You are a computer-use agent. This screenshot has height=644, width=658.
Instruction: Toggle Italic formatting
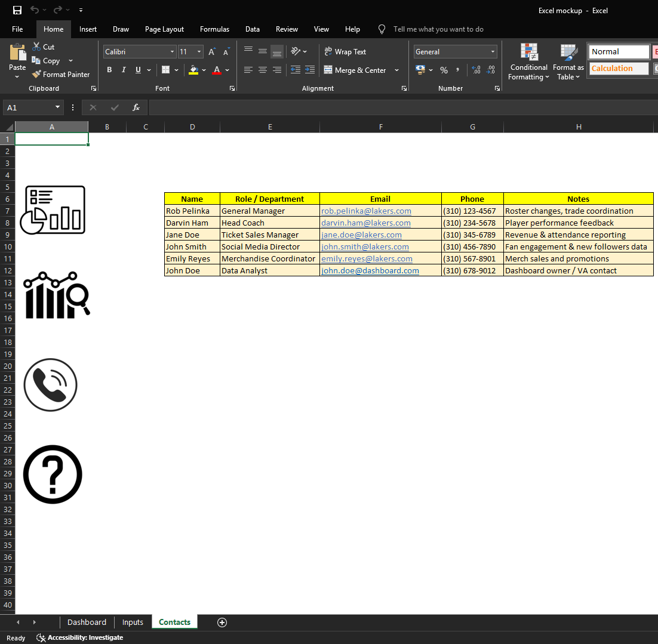click(x=124, y=70)
